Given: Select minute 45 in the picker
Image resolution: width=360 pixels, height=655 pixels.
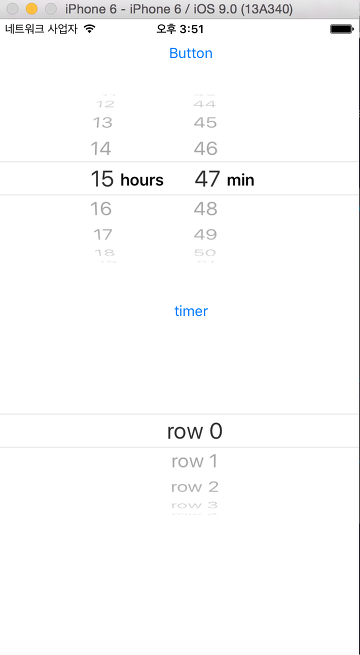Looking at the screenshot, I should 205,123.
